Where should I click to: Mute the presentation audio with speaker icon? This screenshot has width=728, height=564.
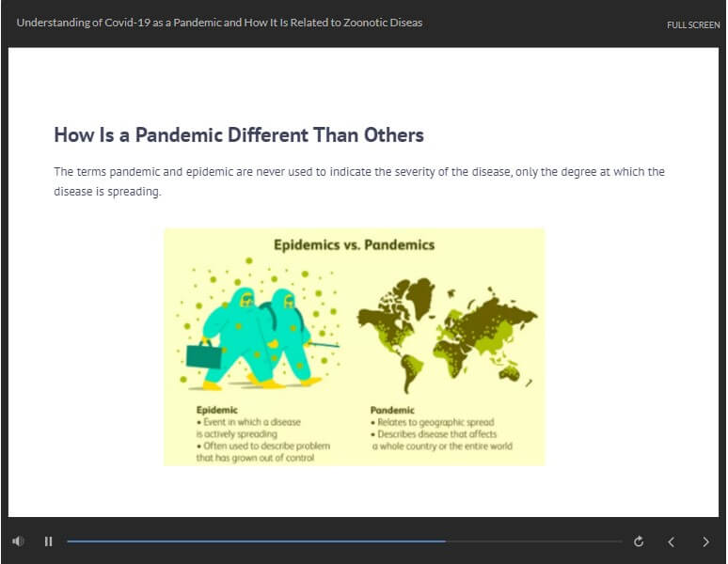coord(18,541)
